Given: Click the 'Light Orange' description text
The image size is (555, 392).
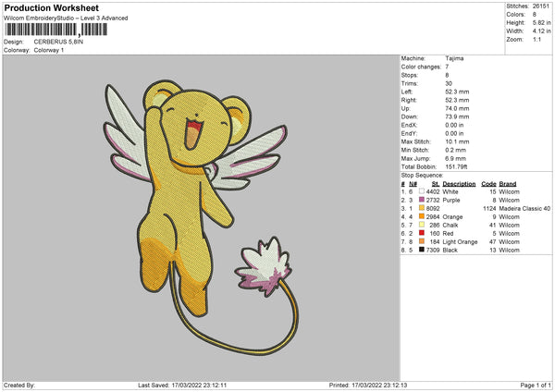Looking at the screenshot, I should (460, 242).
